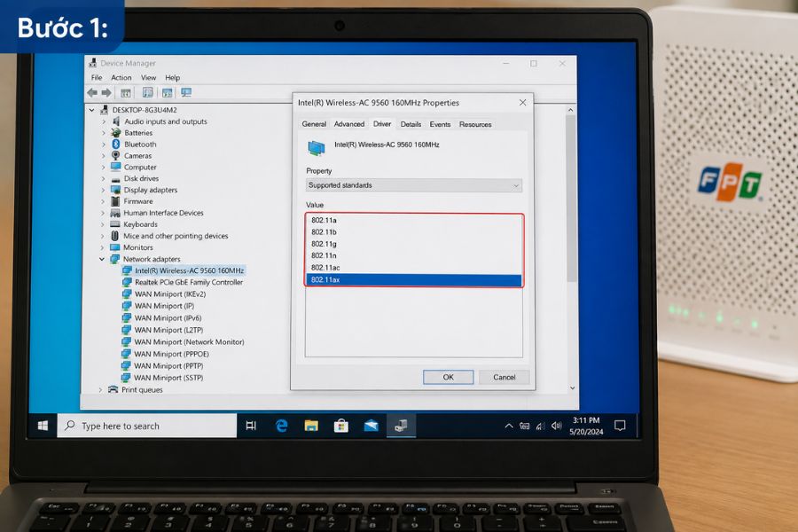This screenshot has height=532, width=798.
Task: Open the Help menu
Action: click(173, 77)
